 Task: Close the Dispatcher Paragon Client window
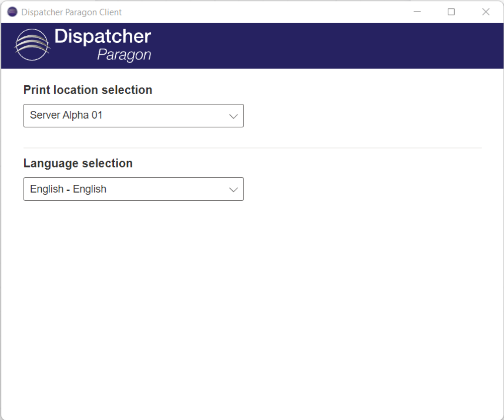486,12
